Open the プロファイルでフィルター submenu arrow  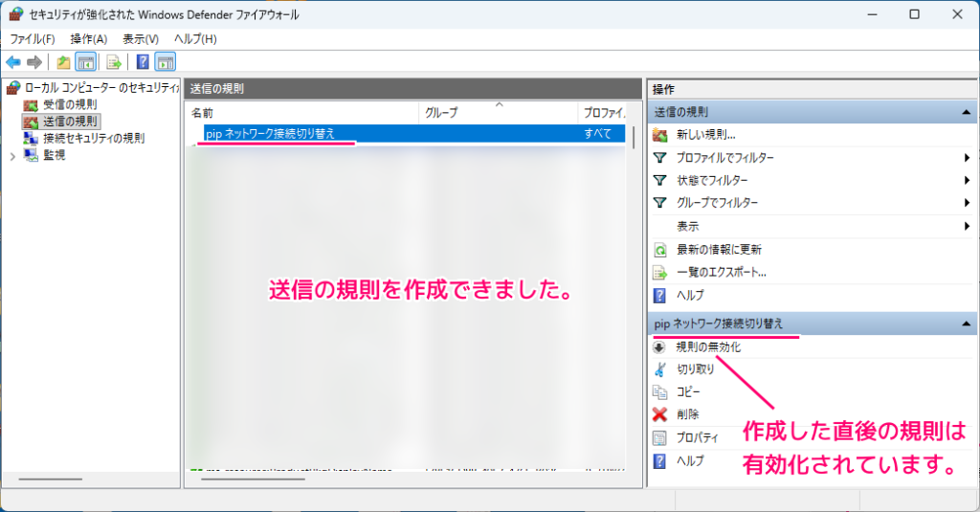pyautogui.click(x=967, y=158)
